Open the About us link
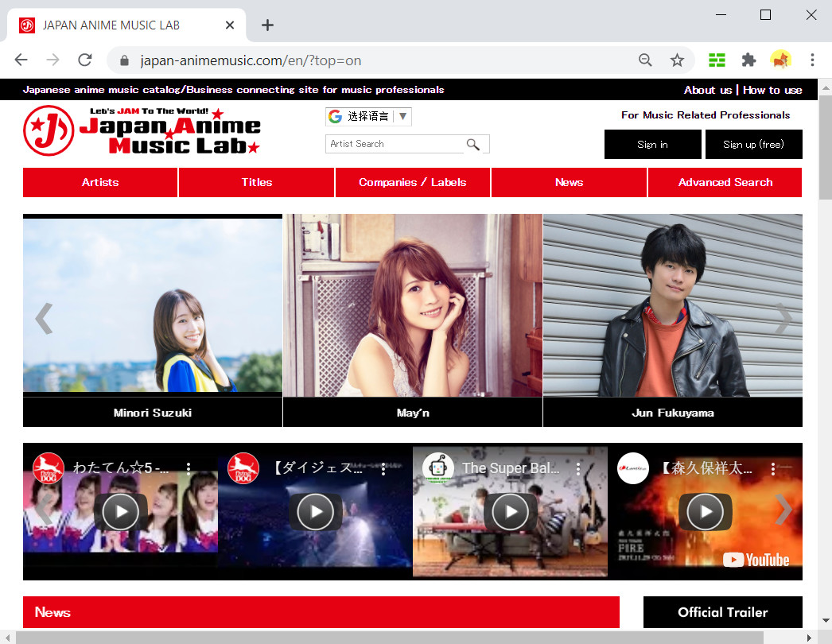The height and width of the screenshot is (644, 832). click(x=707, y=90)
